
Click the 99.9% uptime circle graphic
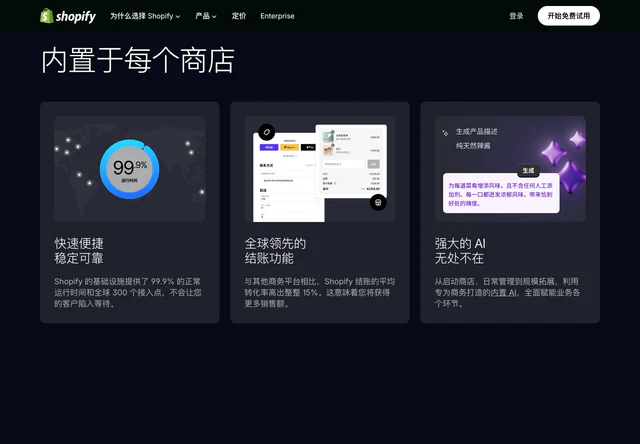coord(130,169)
